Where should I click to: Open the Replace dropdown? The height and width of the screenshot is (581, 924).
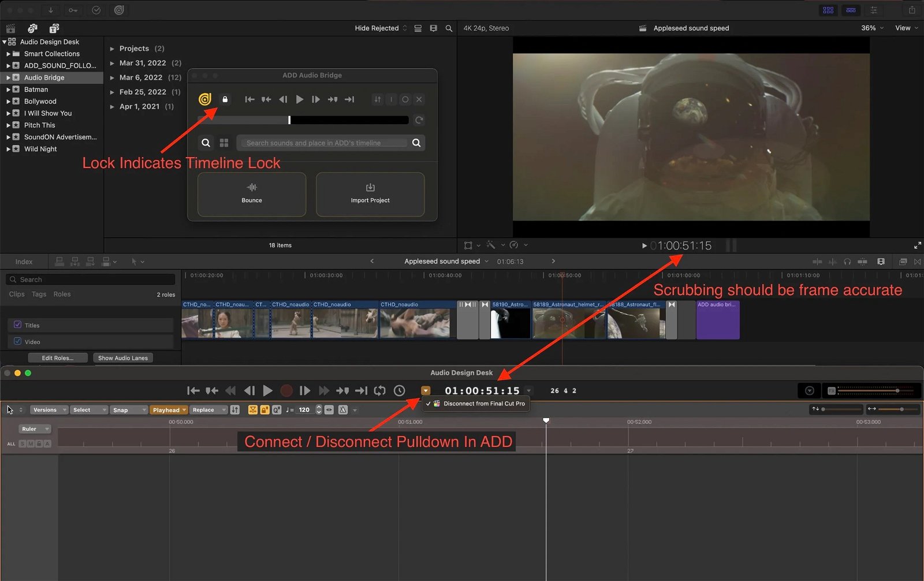(x=209, y=410)
